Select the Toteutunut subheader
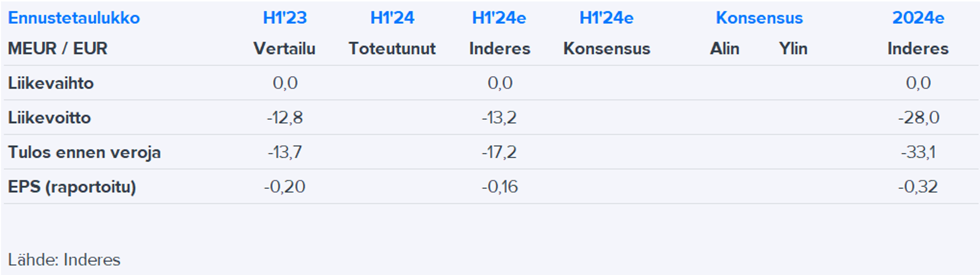The width and height of the screenshot is (980, 275). tap(392, 48)
